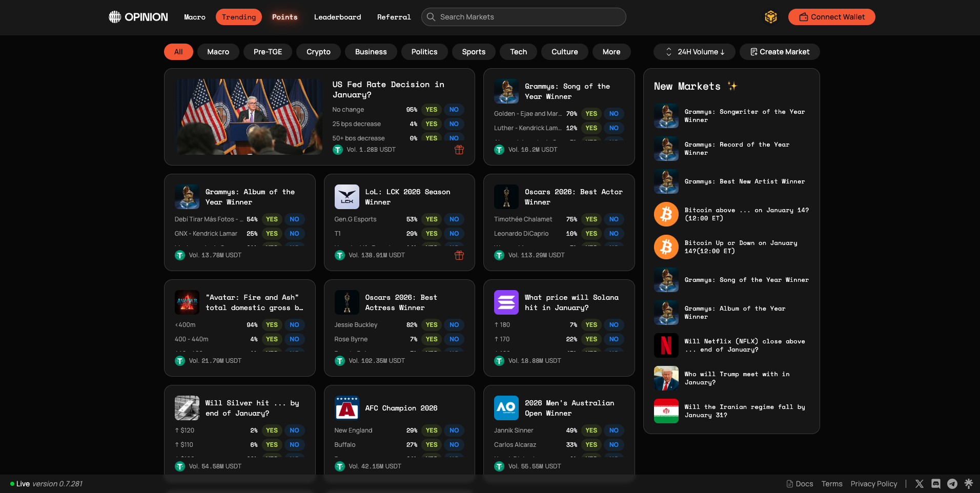Select YES for No change Fed decision

[x=432, y=110]
